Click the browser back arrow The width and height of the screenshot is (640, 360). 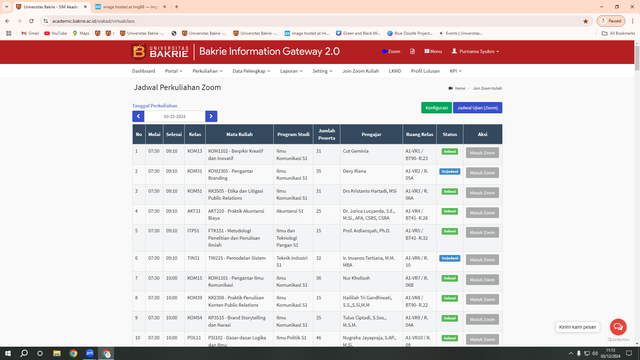(7, 21)
